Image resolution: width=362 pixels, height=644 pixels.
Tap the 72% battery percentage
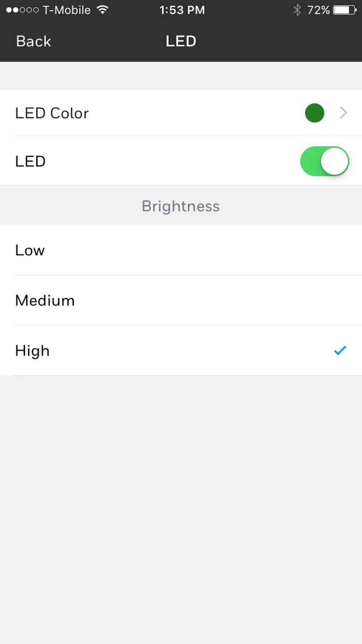click(318, 10)
